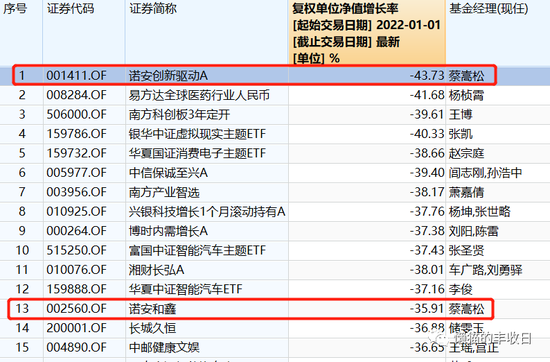The height and width of the screenshot is (362, 550).
Task: Click the -38.66 growth rate value
Action: pos(427,153)
